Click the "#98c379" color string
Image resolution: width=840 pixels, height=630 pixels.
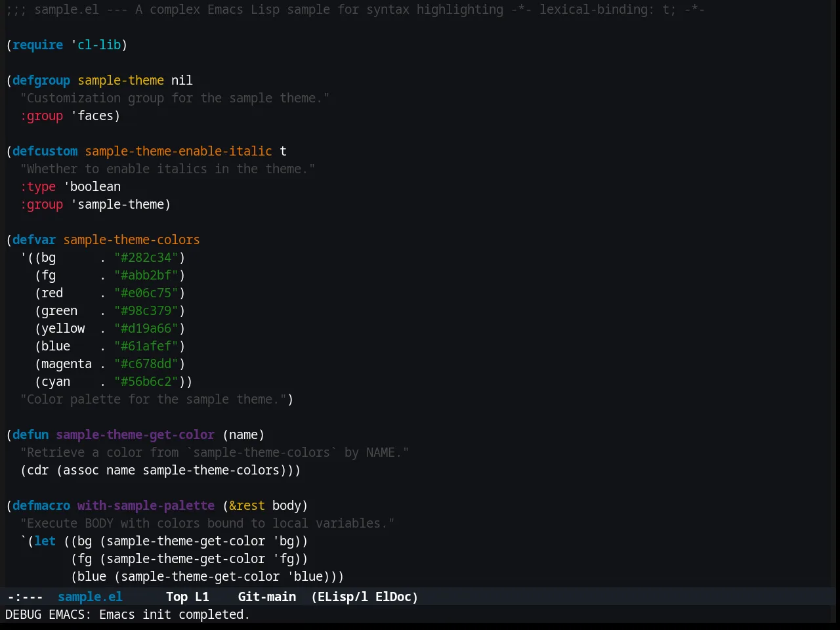[146, 310]
